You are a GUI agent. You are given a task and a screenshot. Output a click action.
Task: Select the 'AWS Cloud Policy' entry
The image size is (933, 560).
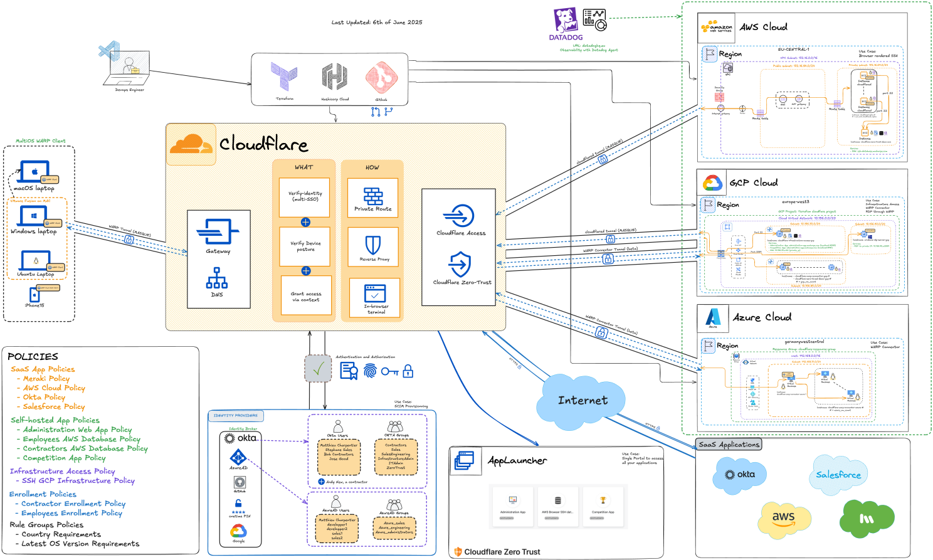pos(54,388)
